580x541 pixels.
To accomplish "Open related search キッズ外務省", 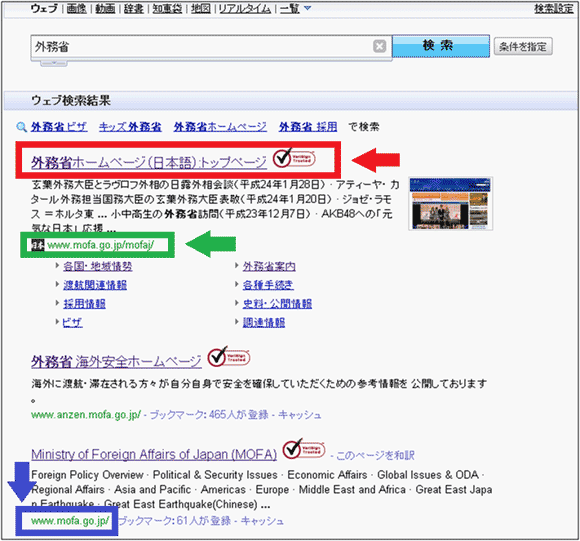I will coord(130,127).
